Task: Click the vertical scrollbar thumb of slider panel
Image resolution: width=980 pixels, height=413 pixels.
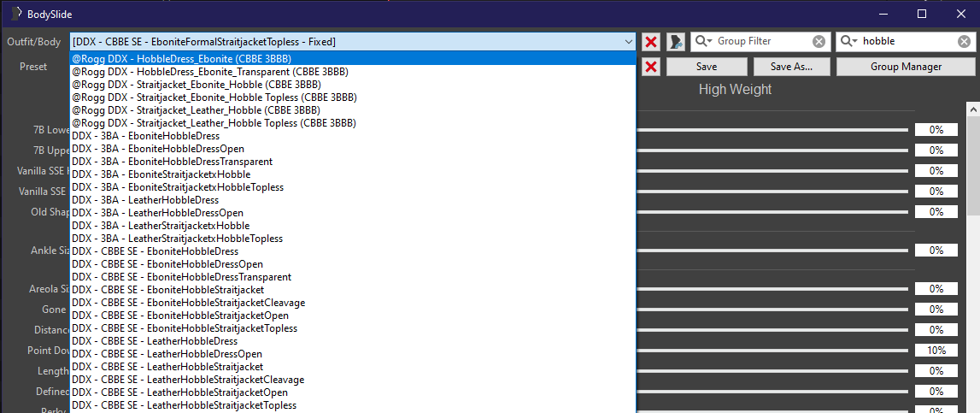Action: [973, 166]
